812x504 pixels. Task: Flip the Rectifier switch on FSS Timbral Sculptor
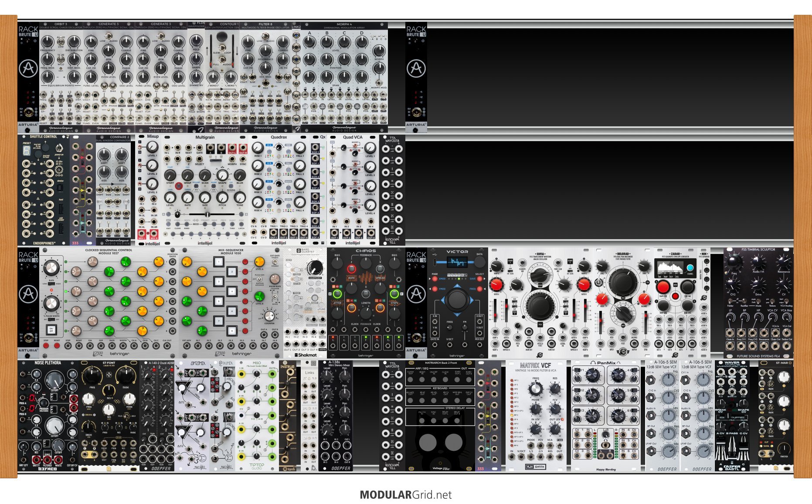click(x=744, y=300)
